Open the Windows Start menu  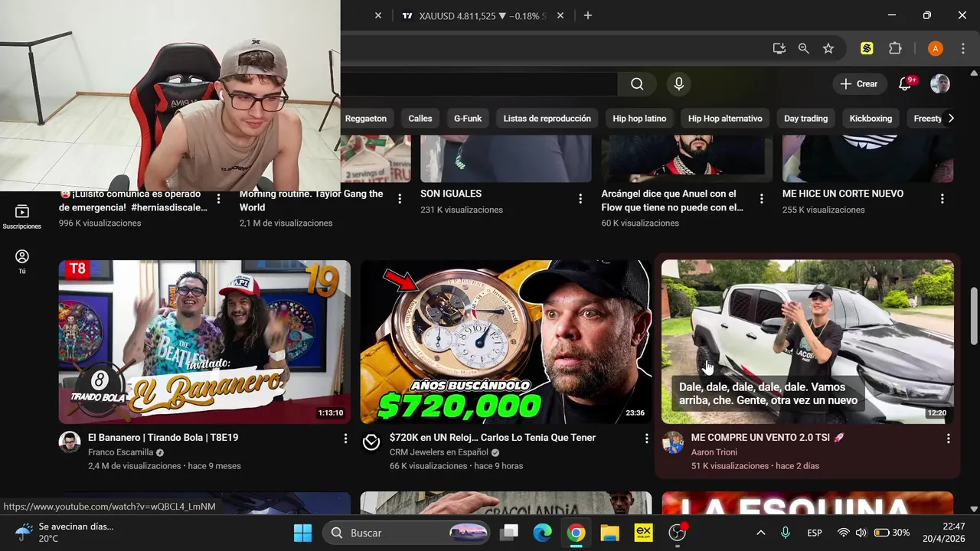[303, 533]
